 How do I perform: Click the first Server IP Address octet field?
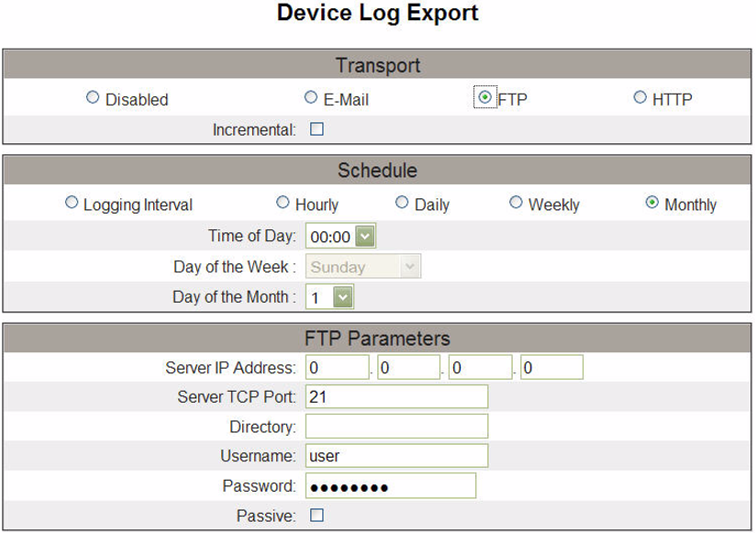[338, 368]
